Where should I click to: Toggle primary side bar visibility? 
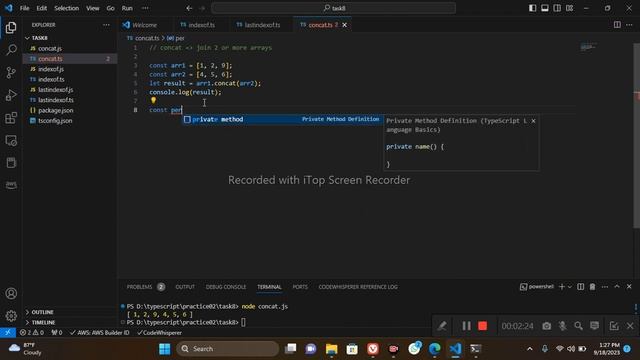[532, 8]
